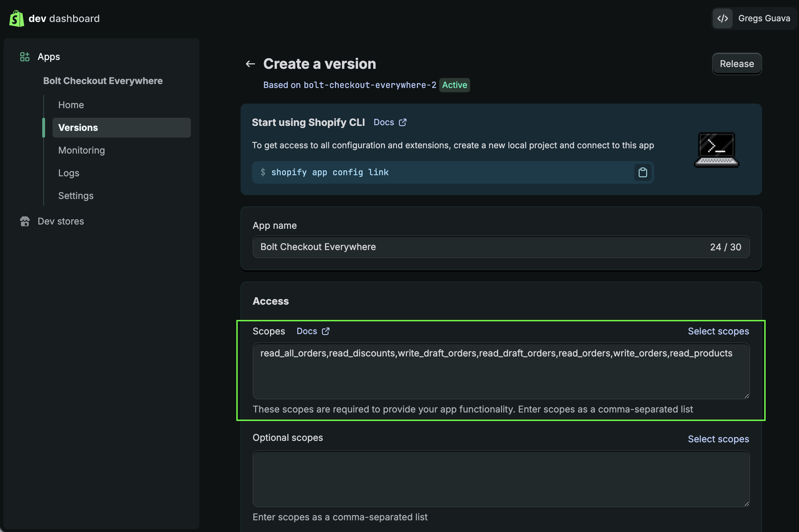This screenshot has height=532, width=799.
Task: Click the Apps grid icon in sidebar
Action: [24, 57]
